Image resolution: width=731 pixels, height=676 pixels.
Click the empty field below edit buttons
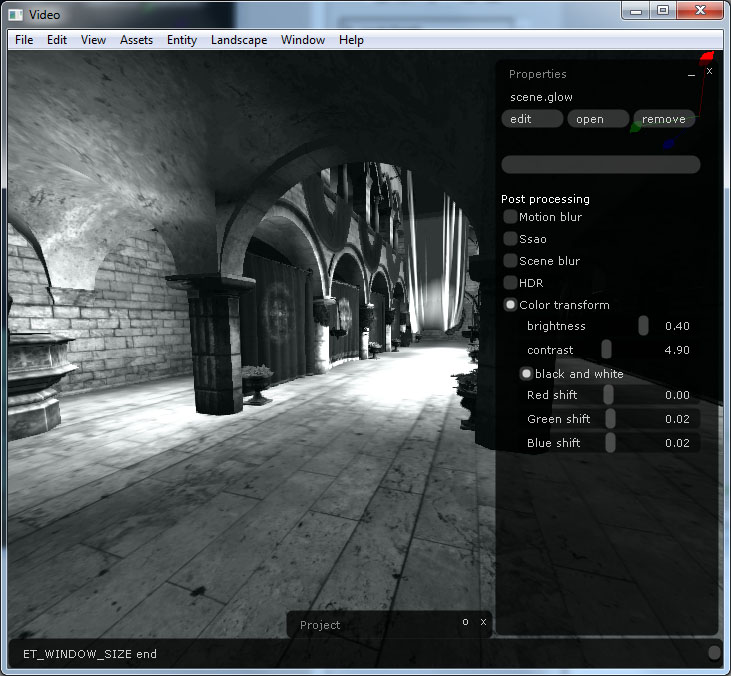point(600,165)
